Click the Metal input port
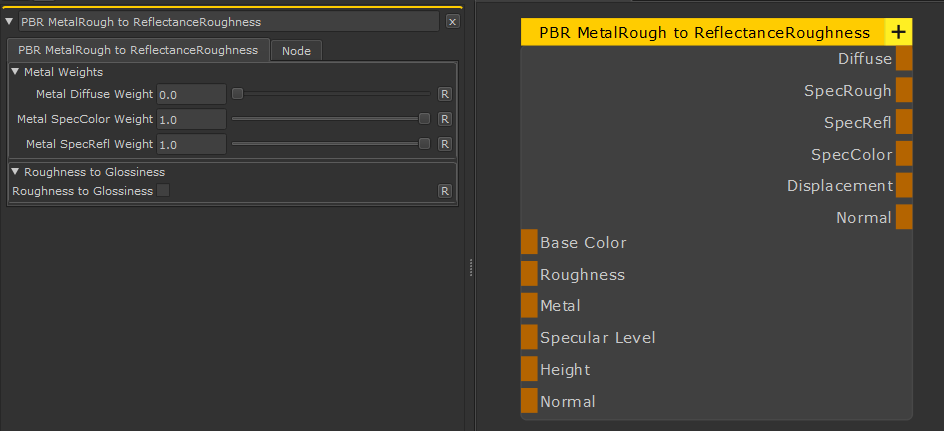 point(529,305)
